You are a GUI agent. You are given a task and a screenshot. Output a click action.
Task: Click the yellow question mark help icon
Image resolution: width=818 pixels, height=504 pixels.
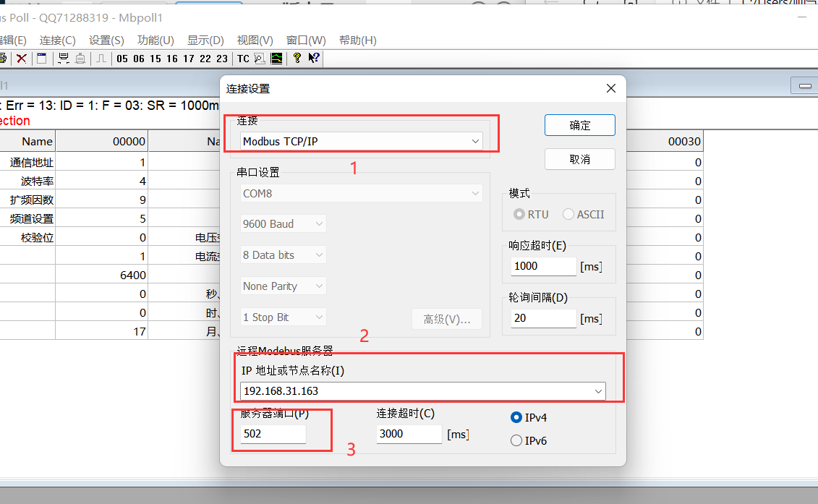pos(297,59)
